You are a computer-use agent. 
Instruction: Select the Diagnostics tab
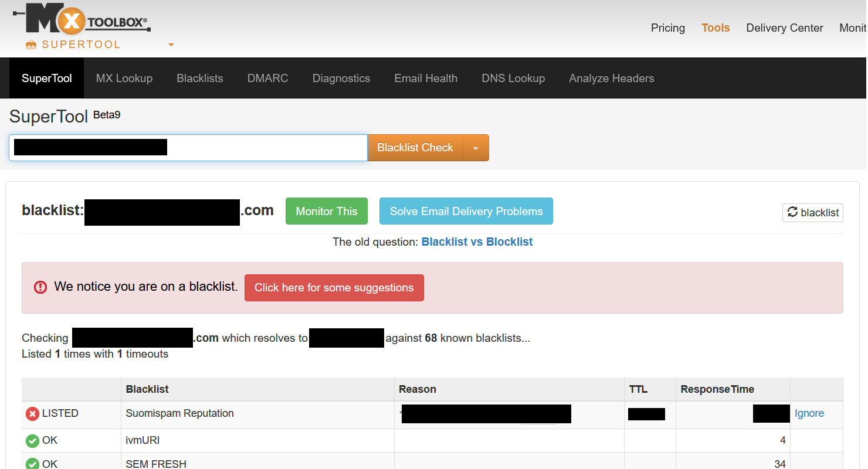[x=341, y=78]
